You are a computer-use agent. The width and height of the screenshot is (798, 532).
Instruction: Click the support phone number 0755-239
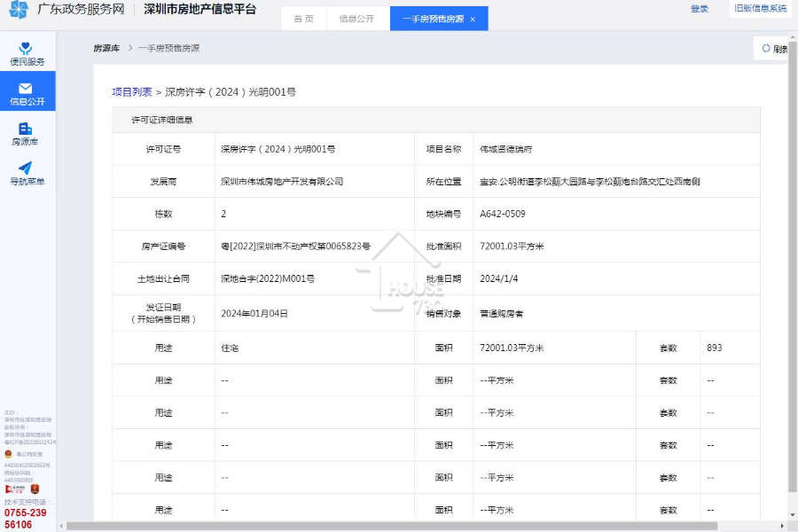coord(26,512)
